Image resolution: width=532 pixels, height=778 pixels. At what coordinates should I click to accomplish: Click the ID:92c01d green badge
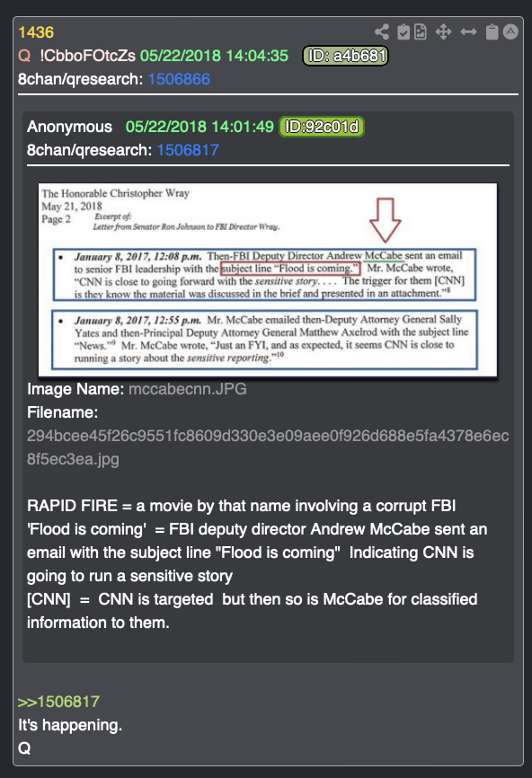tap(322, 127)
